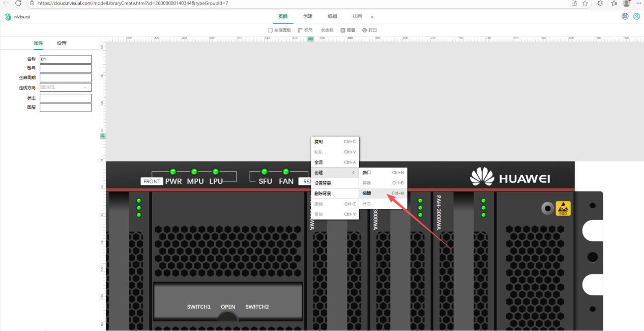The image size is (644, 331).
Task: Click the 背景 background toolbar icon
Action: [x=343, y=31]
